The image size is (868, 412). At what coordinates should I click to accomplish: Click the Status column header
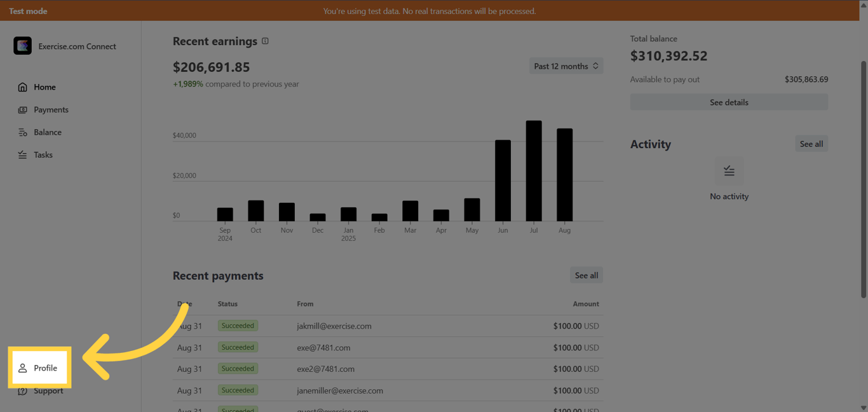tap(227, 304)
